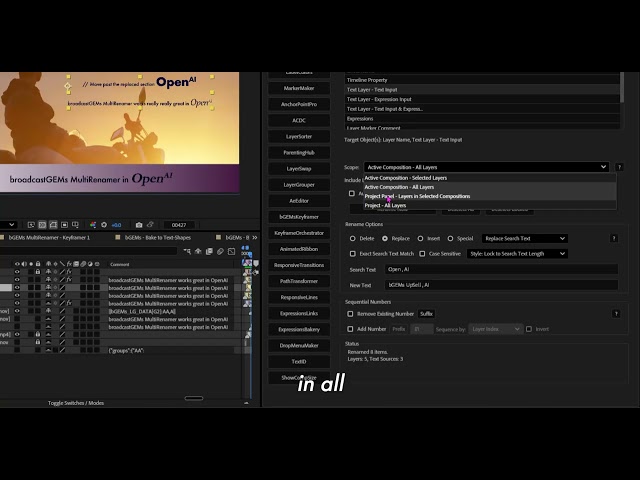Enable the frame blending timeline icon
This screenshot has width=640, height=480.
pyautogui.click(x=209, y=251)
